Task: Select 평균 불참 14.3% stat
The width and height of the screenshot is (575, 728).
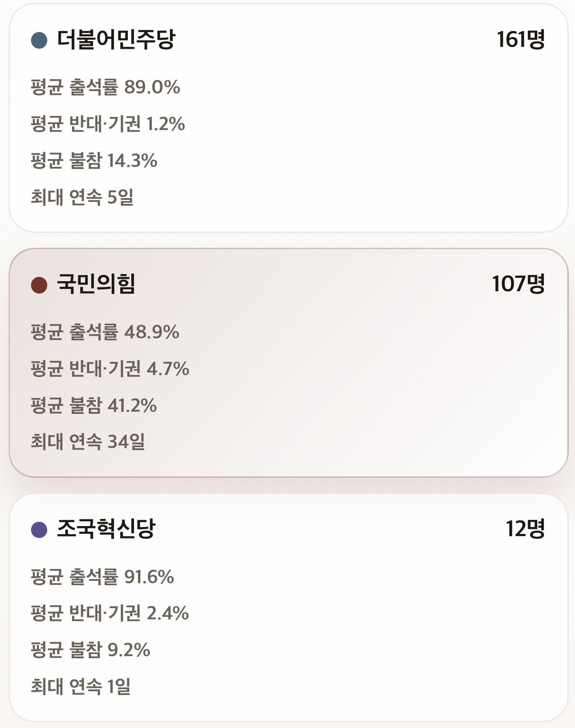Action: click(x=94, y=161)
